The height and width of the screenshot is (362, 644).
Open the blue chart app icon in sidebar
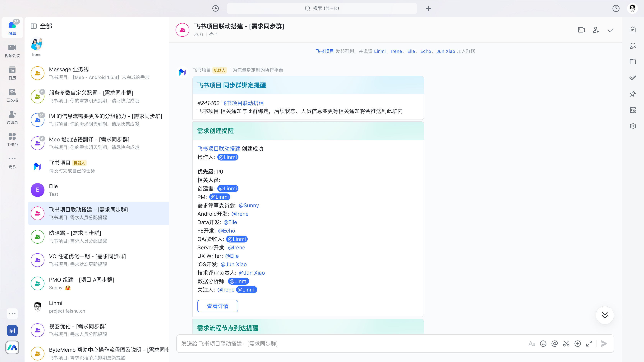tap(12, 331)
